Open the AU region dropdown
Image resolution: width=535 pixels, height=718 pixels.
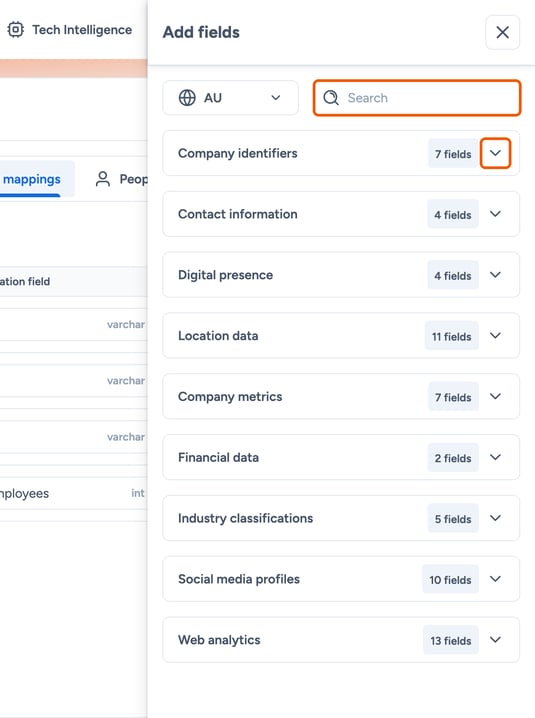click(x=230, y=98)
